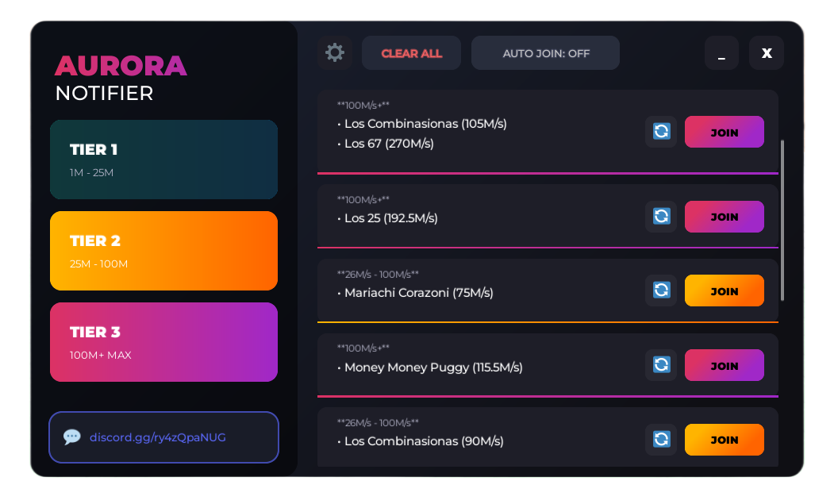
Task: Refresh the Los Combinasionas 90M/s entry
Action: pyautogui.click(x=661, y=440)
